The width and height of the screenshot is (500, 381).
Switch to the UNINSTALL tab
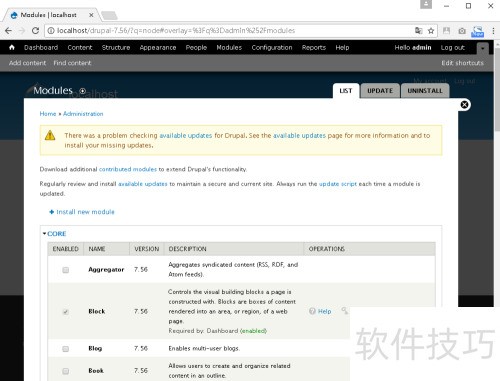click(x=425, y=91)
